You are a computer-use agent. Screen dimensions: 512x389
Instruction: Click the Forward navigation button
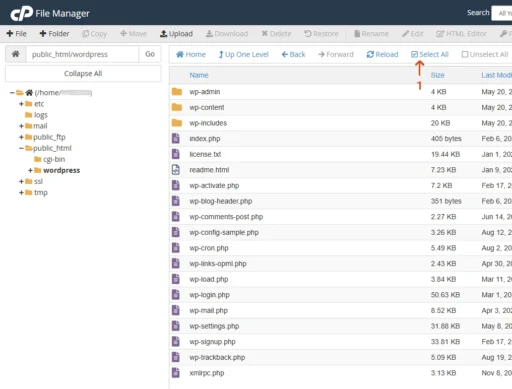[x=336, y=54]
